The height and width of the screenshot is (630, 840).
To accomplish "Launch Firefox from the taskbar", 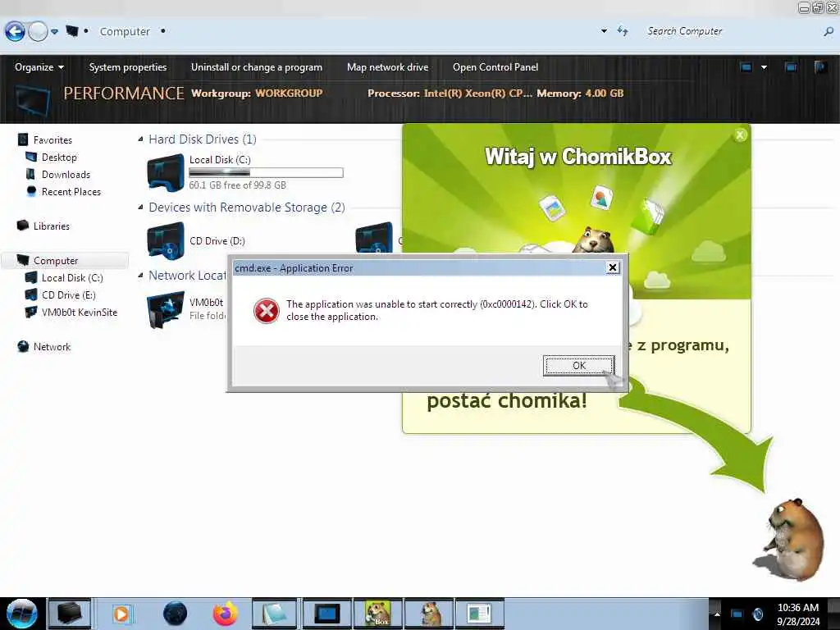I will click(x=226, y=614).
